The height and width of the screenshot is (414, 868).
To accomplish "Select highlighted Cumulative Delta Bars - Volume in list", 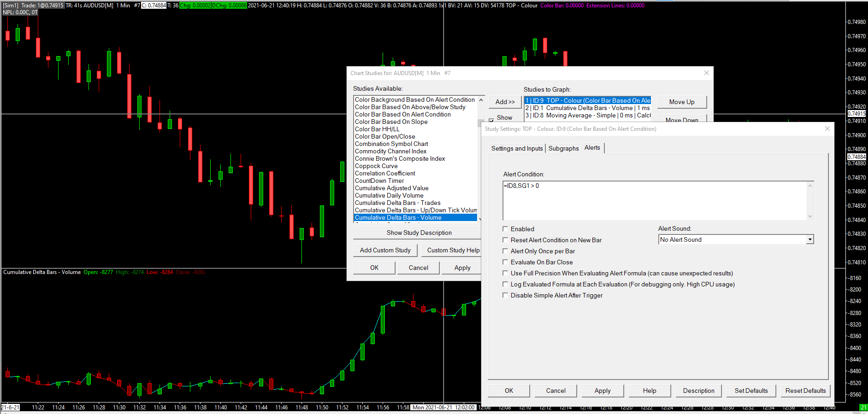I will tap(415, 217).
